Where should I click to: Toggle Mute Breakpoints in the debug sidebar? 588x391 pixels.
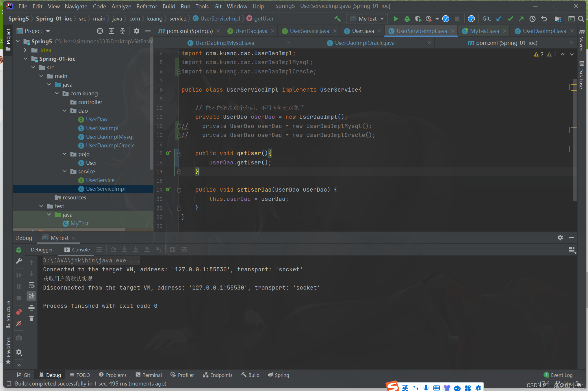pos(19,323)
